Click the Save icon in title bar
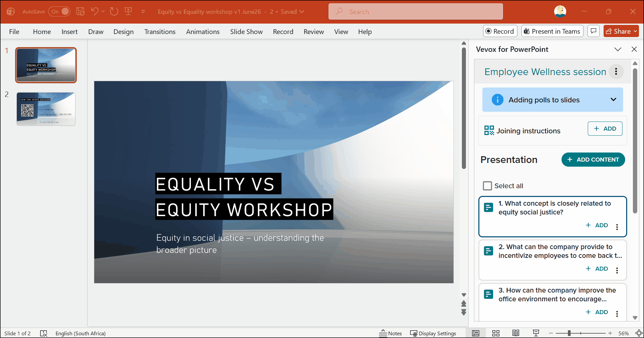Viewport: 644px width, 338px height. point(80,11)
